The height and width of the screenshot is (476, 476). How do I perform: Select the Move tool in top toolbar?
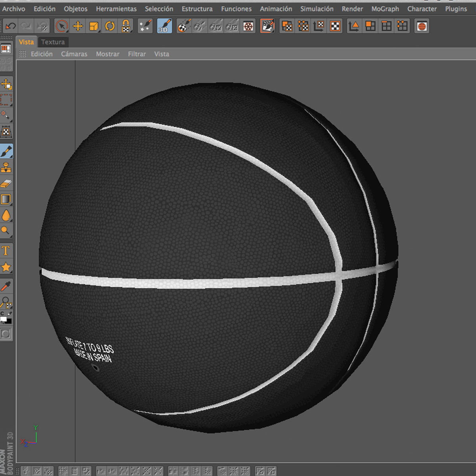click(78, 26)
